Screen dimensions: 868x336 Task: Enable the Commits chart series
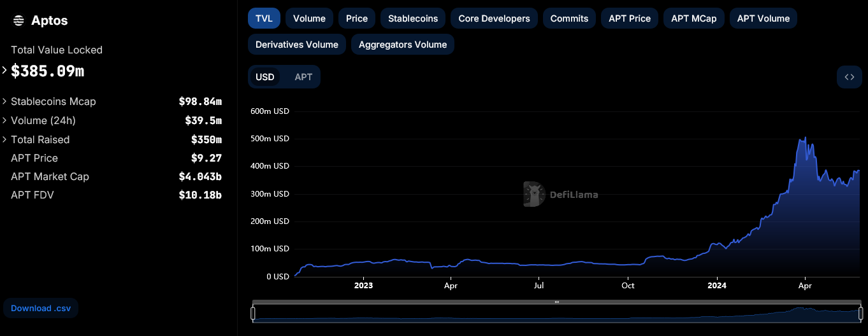(569, 18)
